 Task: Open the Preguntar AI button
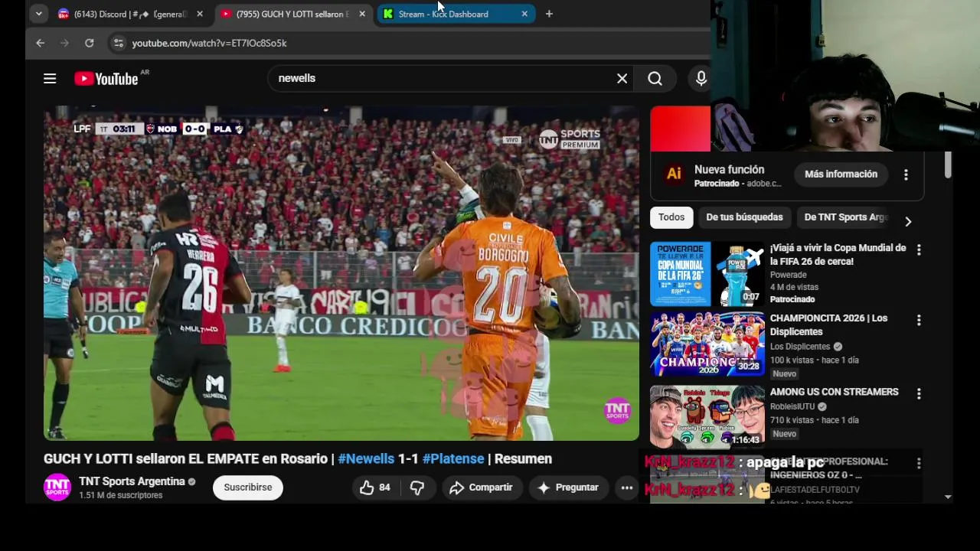pyautogui.click(x=568, y=487)
